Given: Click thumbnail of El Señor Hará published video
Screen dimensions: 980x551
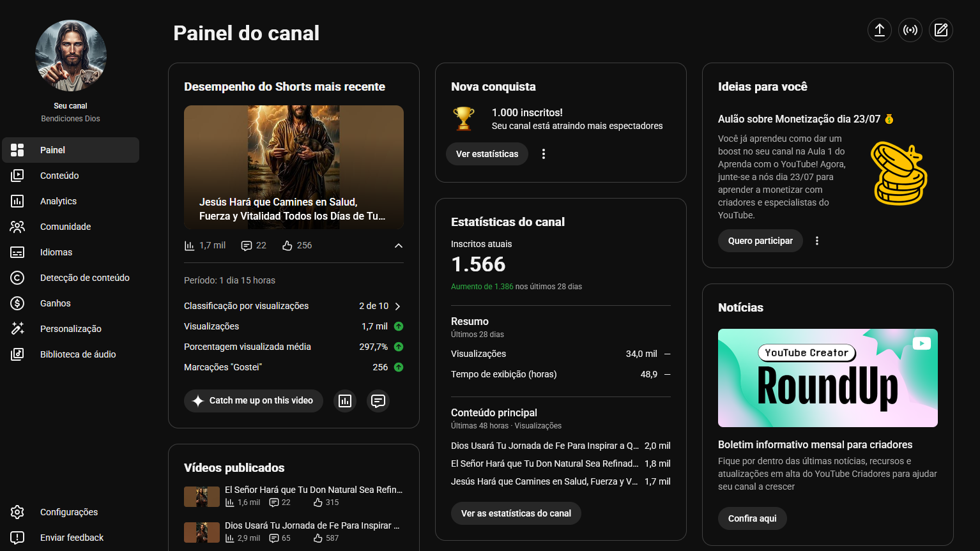Looking at the screenshot, I should 202,497.
